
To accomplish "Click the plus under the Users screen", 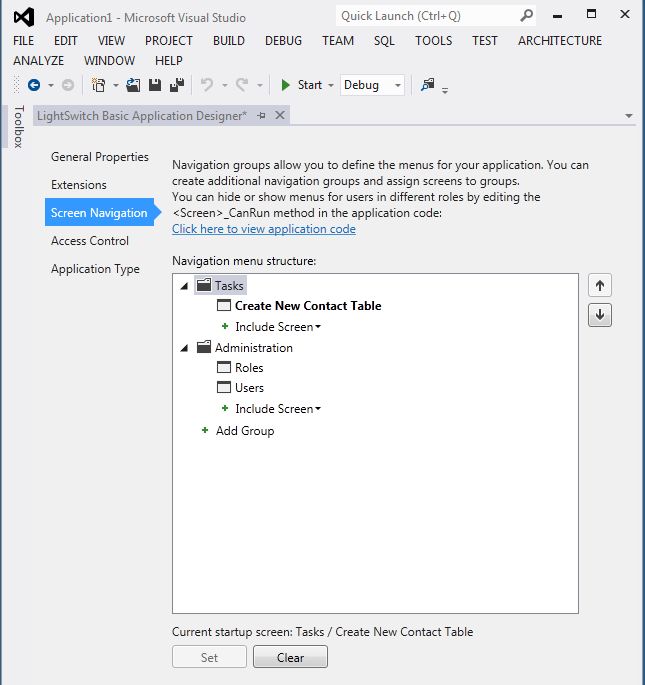I will (x=225, y=408).
